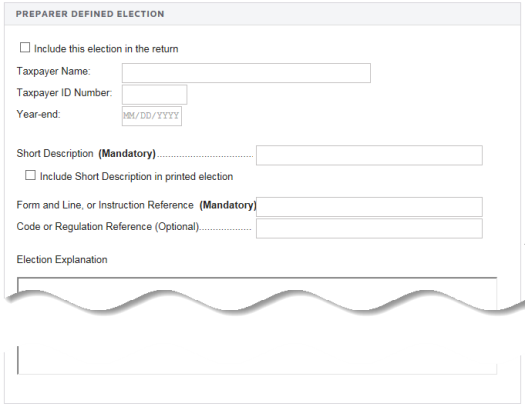Click bold '(Mandatory)' text beside Short Description
Screen dimensions: 525x410
(127, 153)
